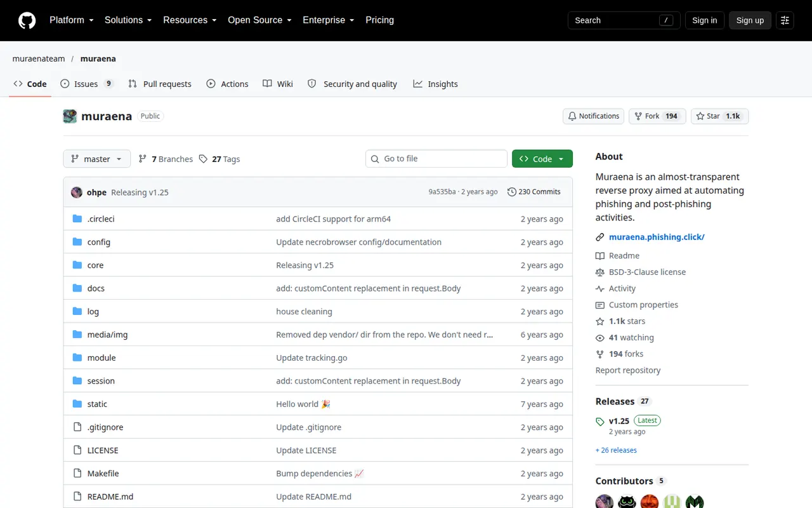This screenshot has width=812, height=508.
Task: Click the Report repository link
Action: (x=628, y=370)
